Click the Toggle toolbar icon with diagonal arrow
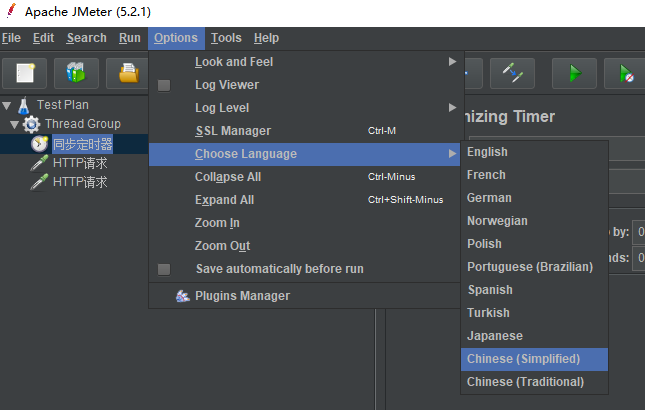The image size is (645, 410). 512,73
